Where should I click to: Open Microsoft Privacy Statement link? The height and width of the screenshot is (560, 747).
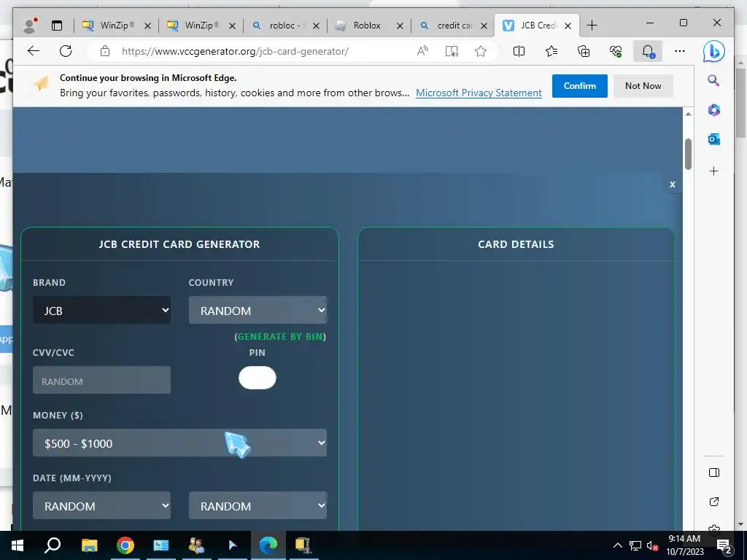479,93
